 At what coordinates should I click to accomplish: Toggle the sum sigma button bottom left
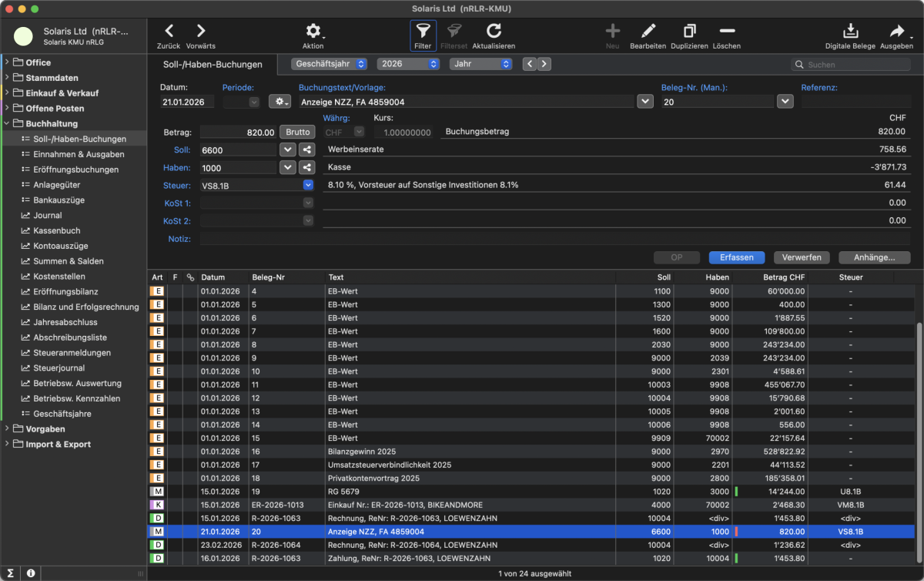coord(11,573)
